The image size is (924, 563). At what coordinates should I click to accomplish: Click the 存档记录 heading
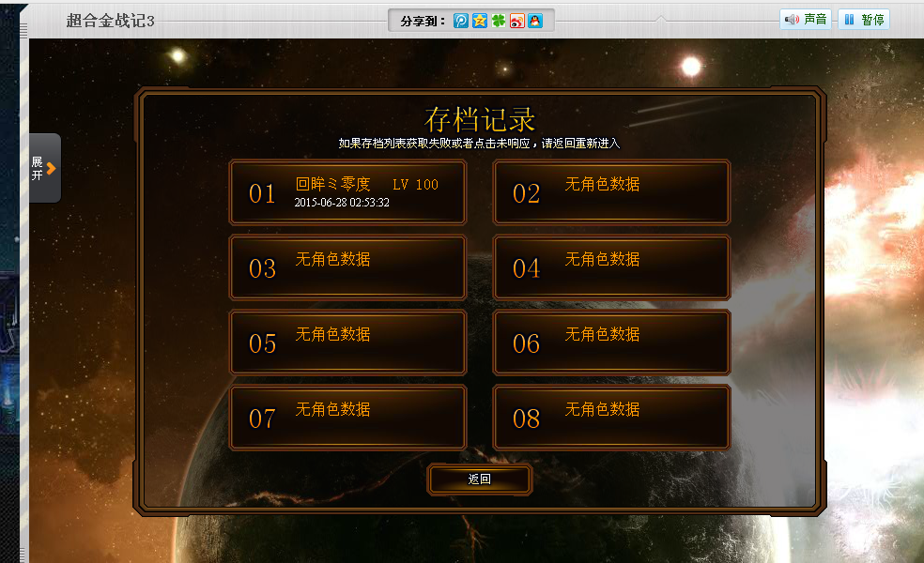pyautogui.click(x=480, y=119)
